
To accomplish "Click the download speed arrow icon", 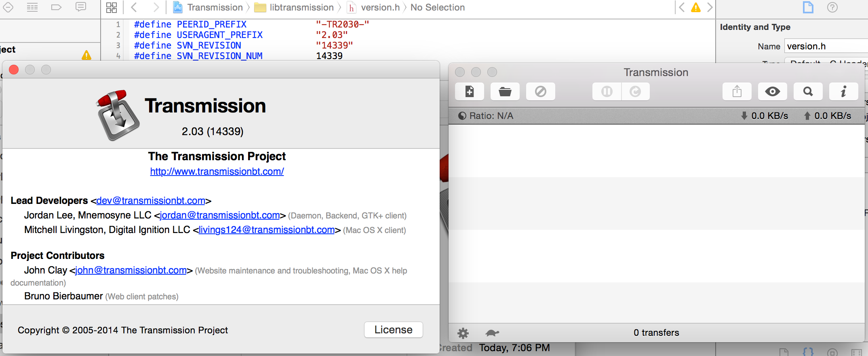I will [744, 116].
